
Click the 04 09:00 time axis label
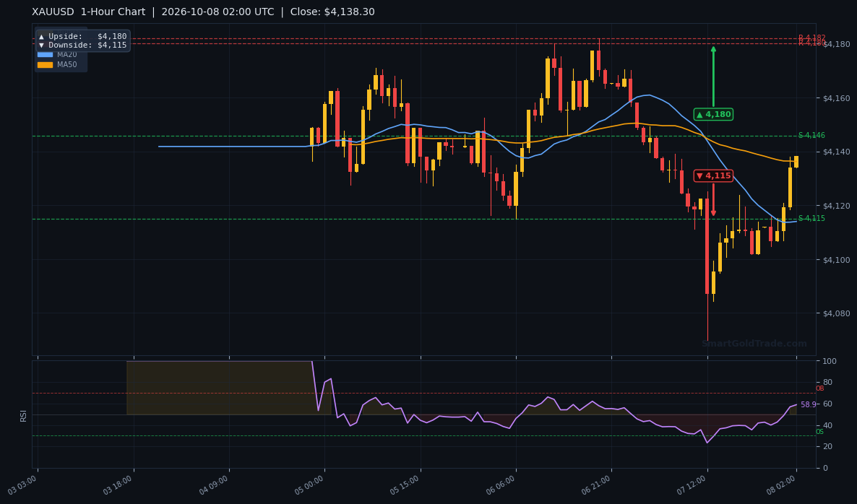tap(214, 485)
